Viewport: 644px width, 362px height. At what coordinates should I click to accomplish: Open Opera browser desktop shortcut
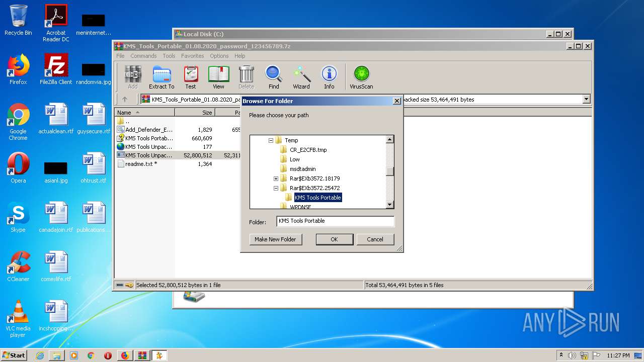tap(18, 168)
